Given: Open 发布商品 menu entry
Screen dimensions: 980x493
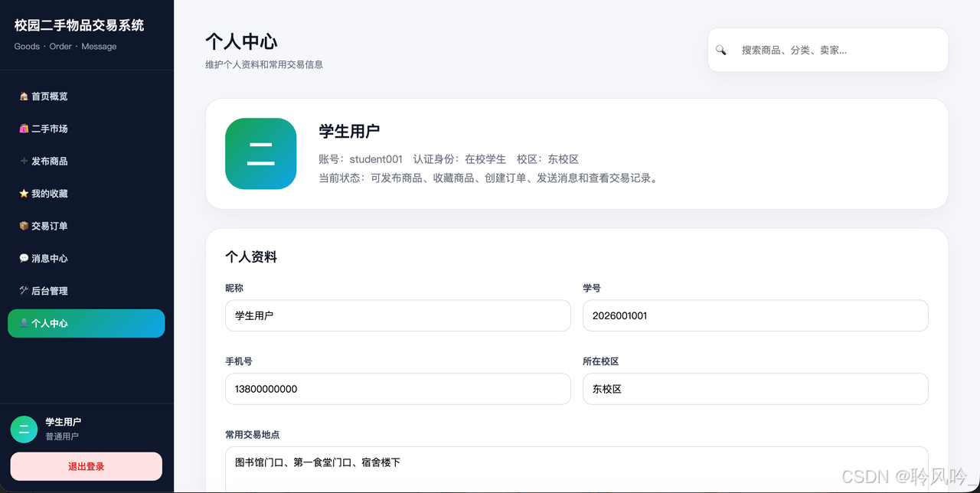Looking at the screenshot, I should 86,161.
